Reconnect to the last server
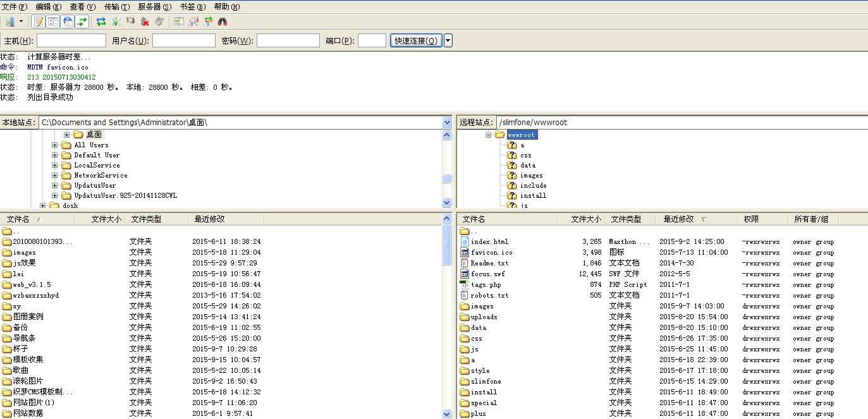Screen dimensions: 868x419 click(x=159, y=21)
